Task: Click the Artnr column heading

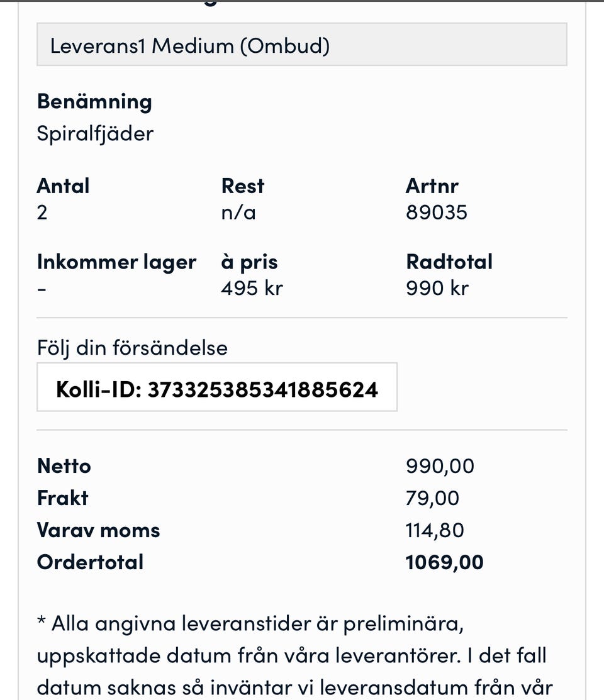Action: point(432,186)
